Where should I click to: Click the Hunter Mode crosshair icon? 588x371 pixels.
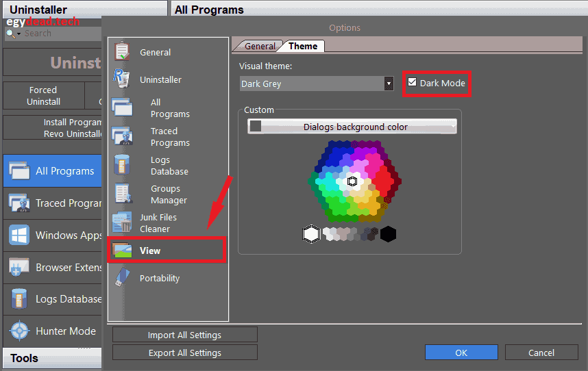pyautogui.click(x=19, y=331)
